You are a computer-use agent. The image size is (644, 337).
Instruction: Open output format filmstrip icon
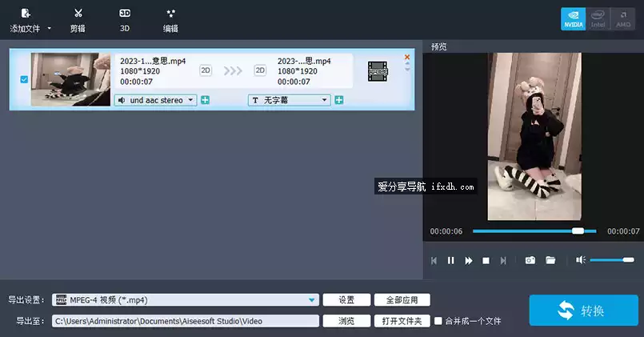point(378,71)
